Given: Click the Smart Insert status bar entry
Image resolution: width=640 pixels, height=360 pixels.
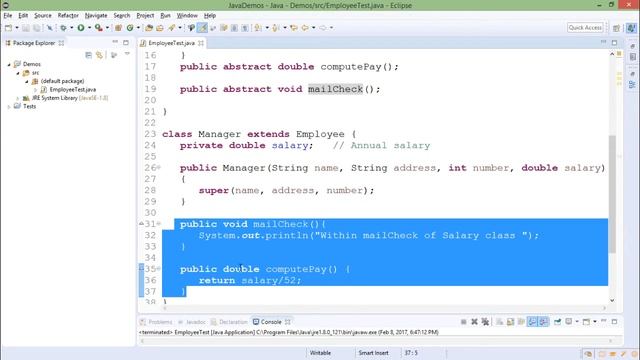Looking at the screenshot, I should tap(373, 353).
